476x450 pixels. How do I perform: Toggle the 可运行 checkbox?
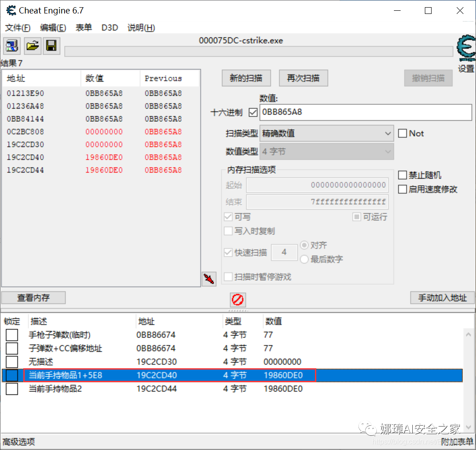click(357, 216)
